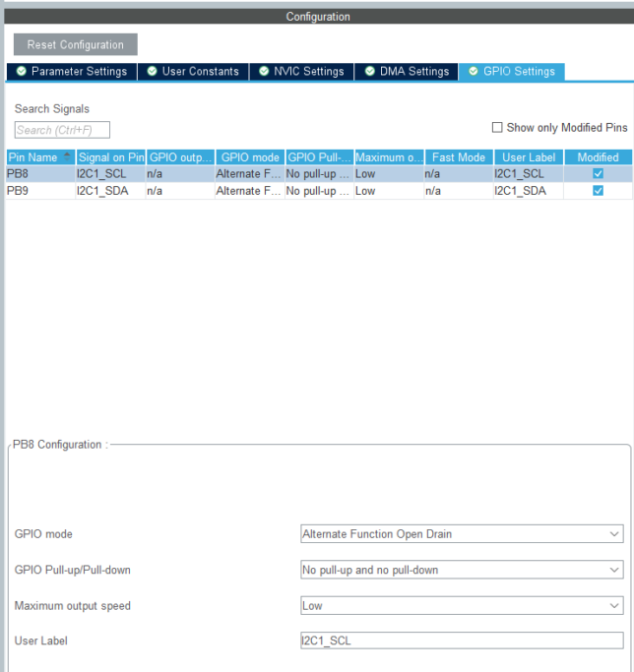
Task: Select the GPIO Settings tab
Action: (511, 72)
